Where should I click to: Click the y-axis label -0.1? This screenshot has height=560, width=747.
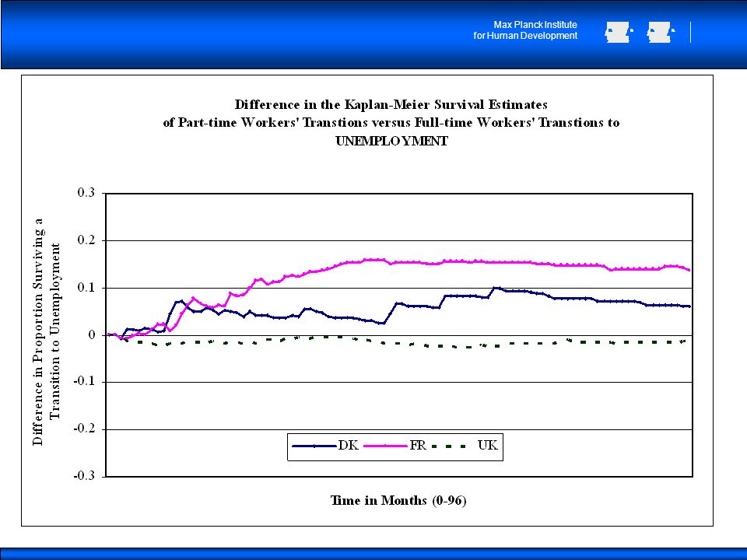click(84, 381)
